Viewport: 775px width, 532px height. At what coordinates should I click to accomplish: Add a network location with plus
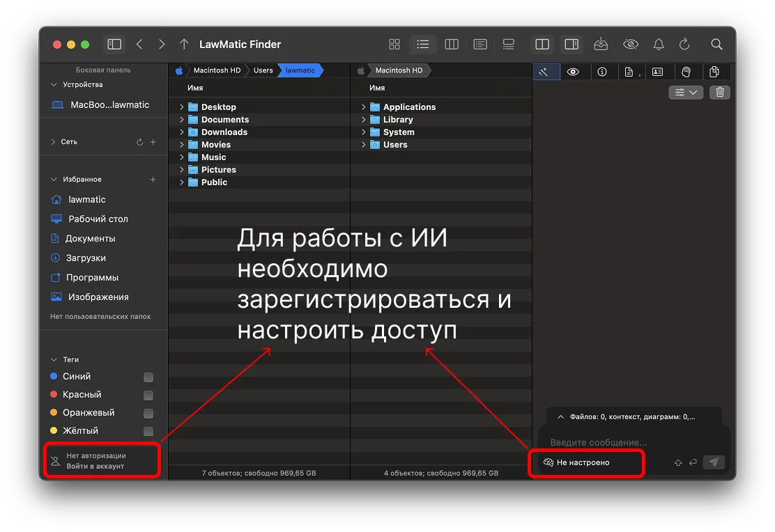click(x=153, y=142)
